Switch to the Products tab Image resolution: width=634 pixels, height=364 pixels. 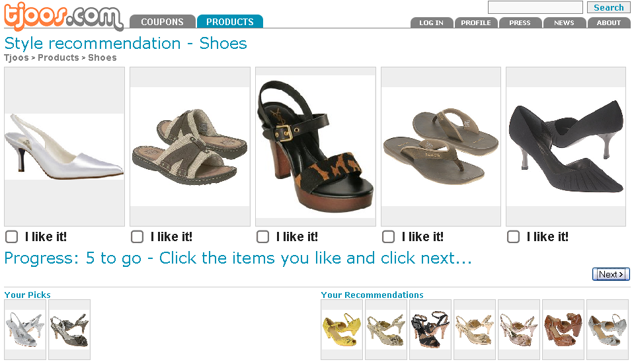(x=229, y=22)
